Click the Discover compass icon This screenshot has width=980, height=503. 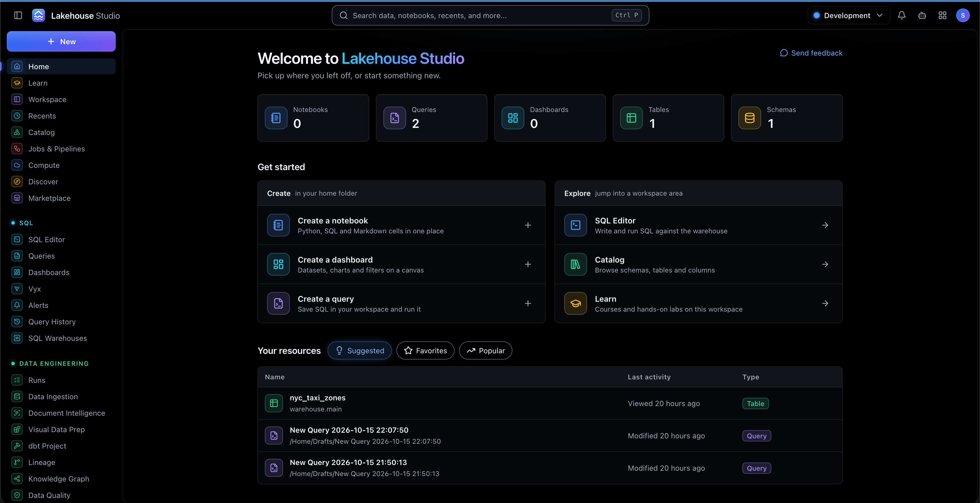pyautogui.click(x=17, y=181)
